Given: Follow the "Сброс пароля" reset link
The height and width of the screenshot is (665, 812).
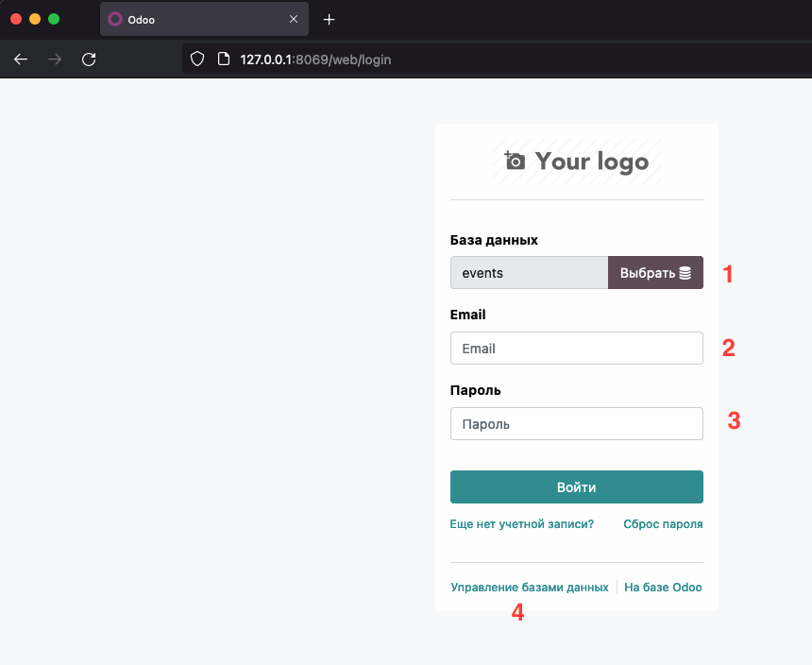Looking at the screenshot, I should coord(663,524).
